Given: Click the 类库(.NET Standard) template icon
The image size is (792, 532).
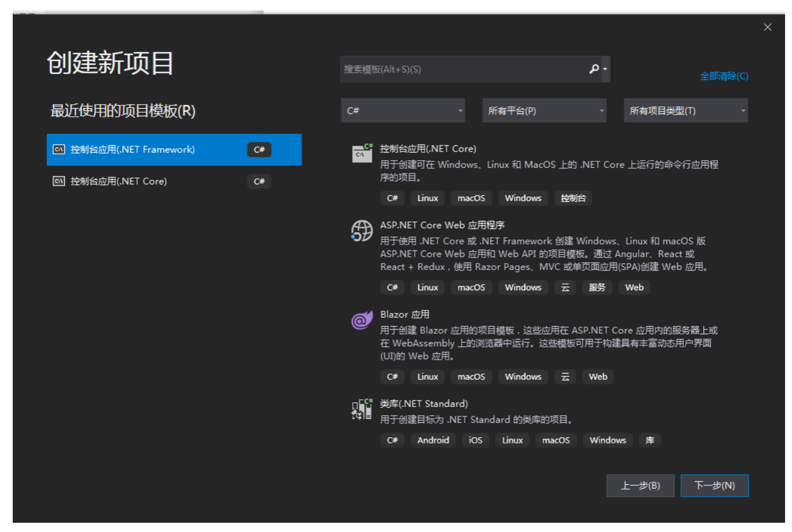Looking at the screenshot, I should [362, 409].
